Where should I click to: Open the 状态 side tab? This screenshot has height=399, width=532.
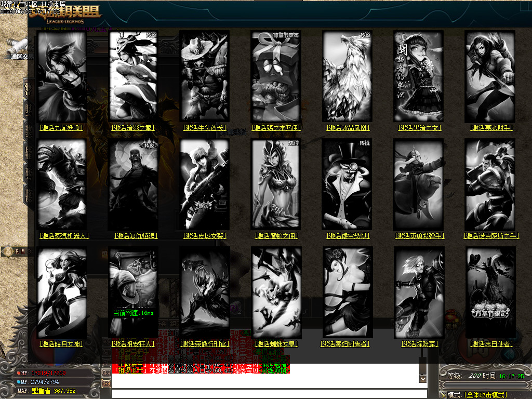(x=29, y=130)
